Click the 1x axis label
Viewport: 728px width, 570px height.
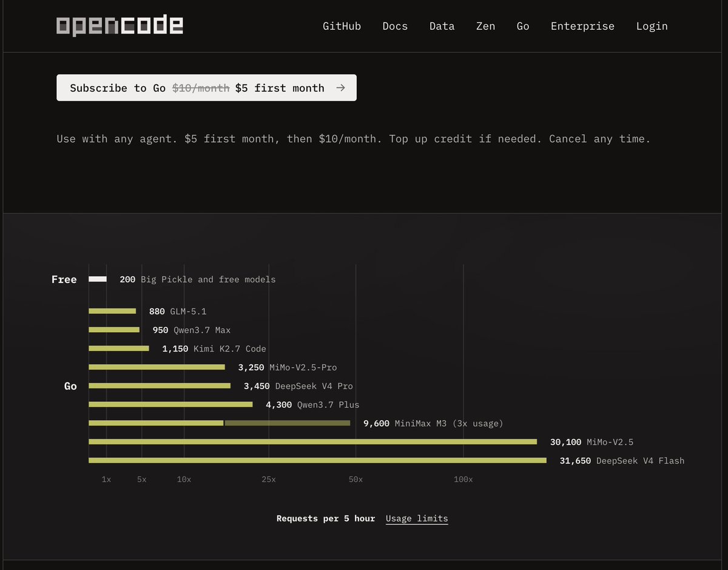tap(106, 480)
